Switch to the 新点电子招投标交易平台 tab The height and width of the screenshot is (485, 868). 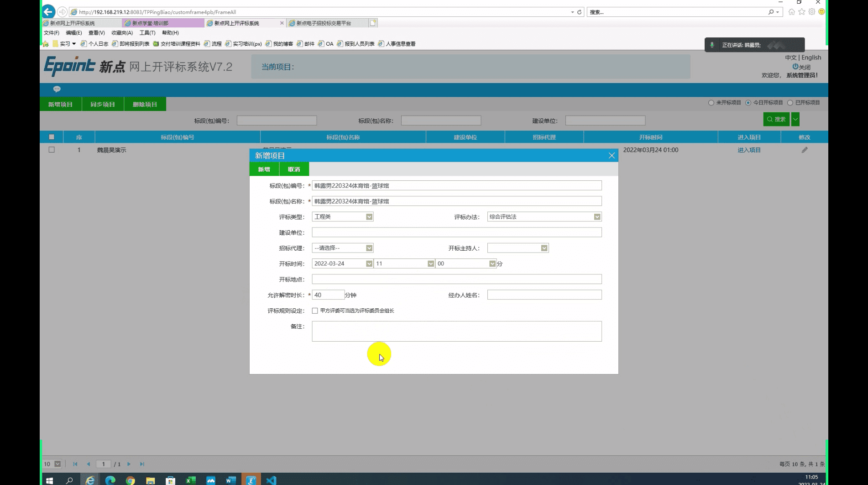pyautogui.click(x=324, y=23)
